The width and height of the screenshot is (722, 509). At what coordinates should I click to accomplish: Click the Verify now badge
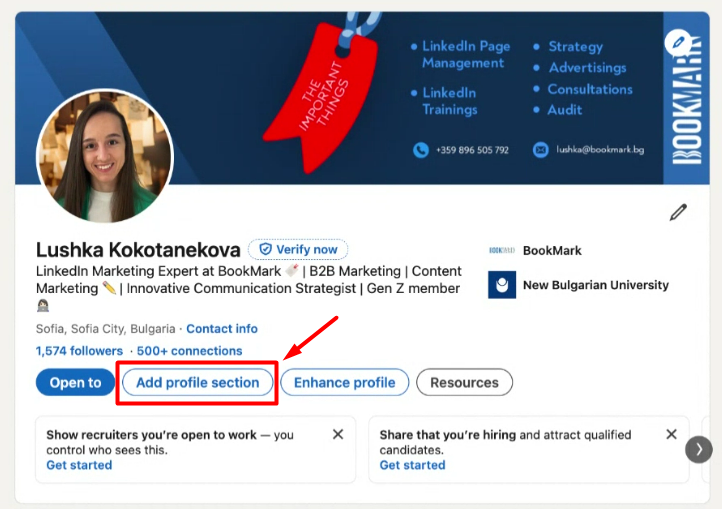(298, 249)
